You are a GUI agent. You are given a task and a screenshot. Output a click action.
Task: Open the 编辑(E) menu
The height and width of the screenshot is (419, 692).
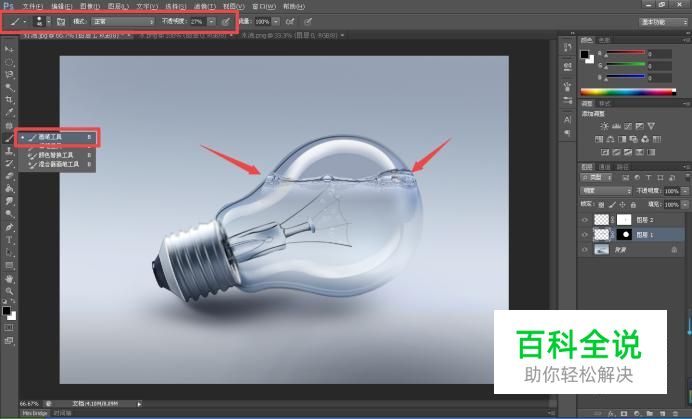pyautogui.click(x=61, y=7)
